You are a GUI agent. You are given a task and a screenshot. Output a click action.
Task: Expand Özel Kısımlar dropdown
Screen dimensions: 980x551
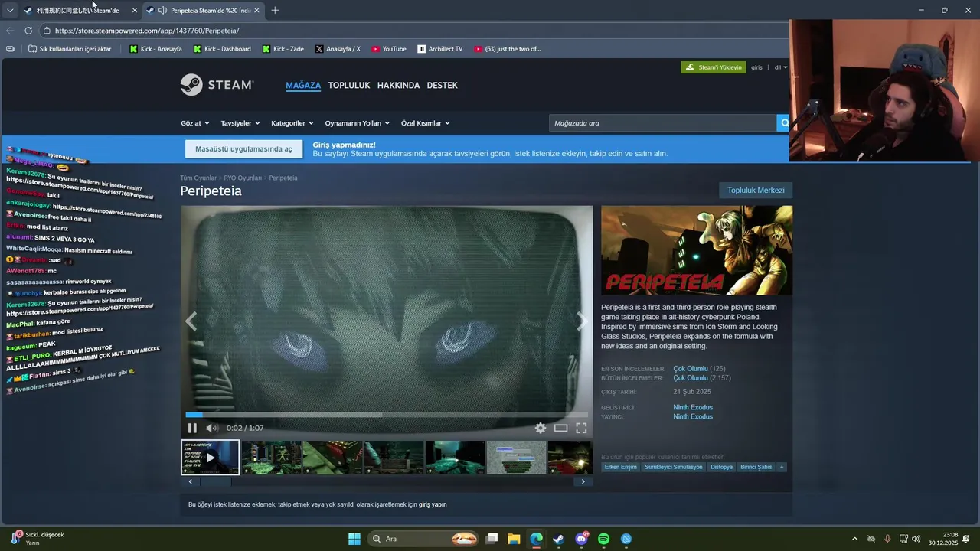point(426,123)
